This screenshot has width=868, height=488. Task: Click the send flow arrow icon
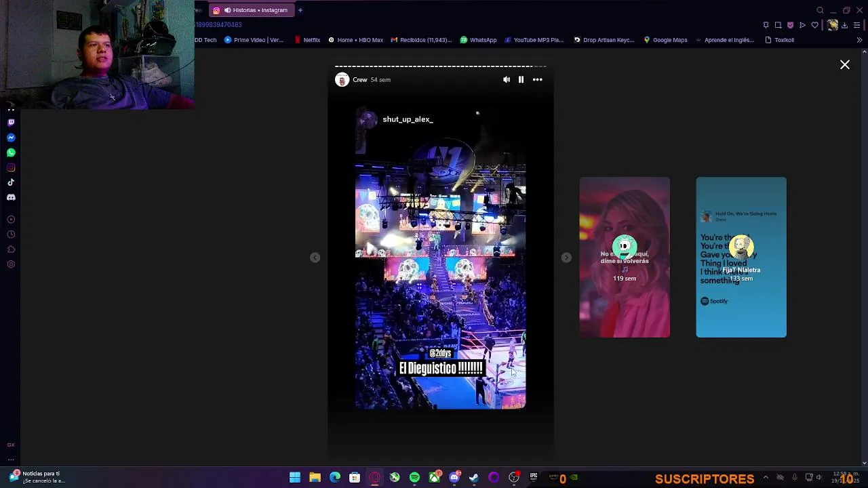[x=802, y=25]
